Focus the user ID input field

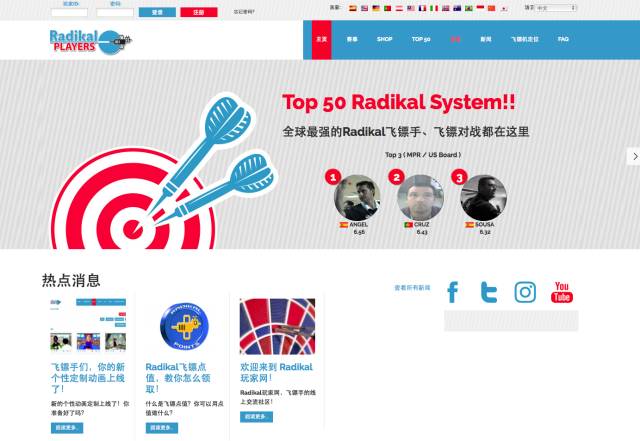[69, 12]
